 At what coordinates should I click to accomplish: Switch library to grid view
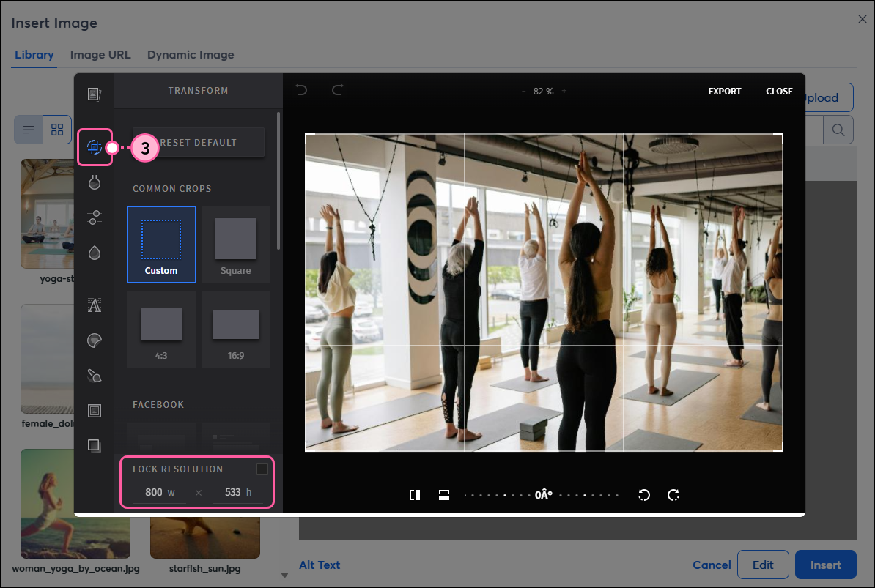tap(57, 130)
